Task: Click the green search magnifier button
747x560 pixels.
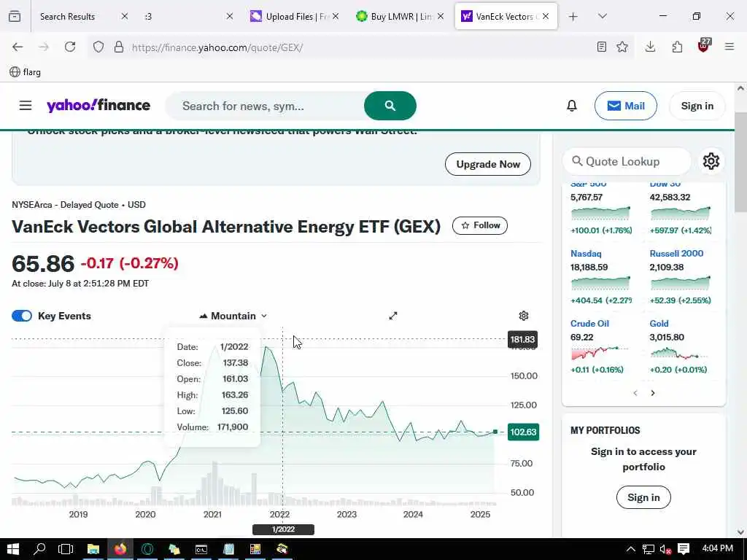Action: point(390,106)
